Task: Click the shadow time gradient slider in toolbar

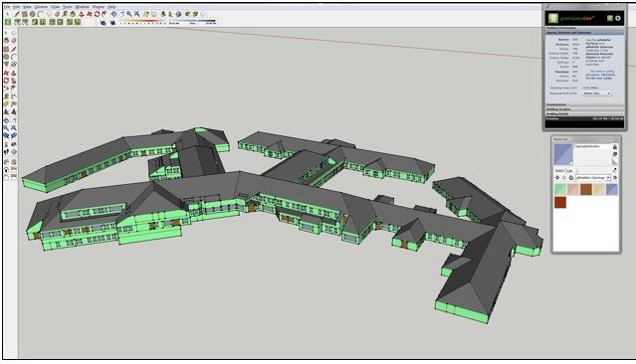Action: [x=192, y=22]
